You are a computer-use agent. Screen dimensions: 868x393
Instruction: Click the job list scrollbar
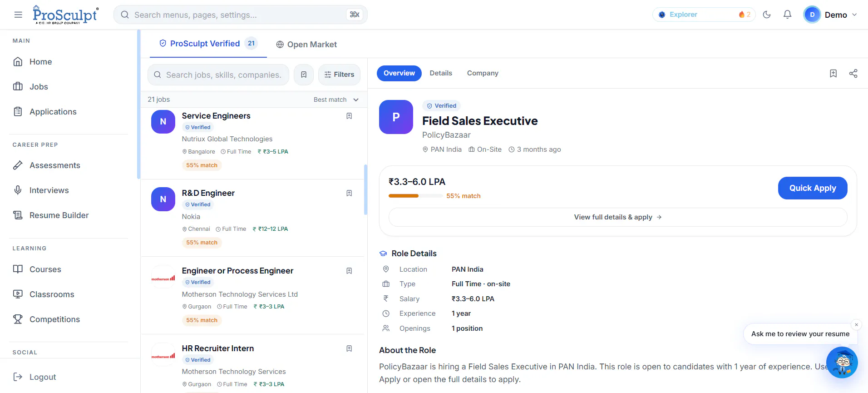(x=365, y=189)
